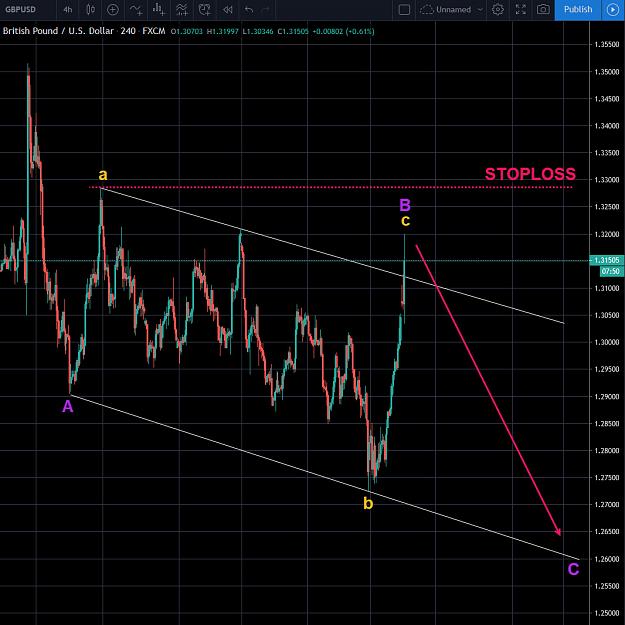Select the yellow lowercase c label
This screenshot has height=625, width=625.
tap(405, 220)
